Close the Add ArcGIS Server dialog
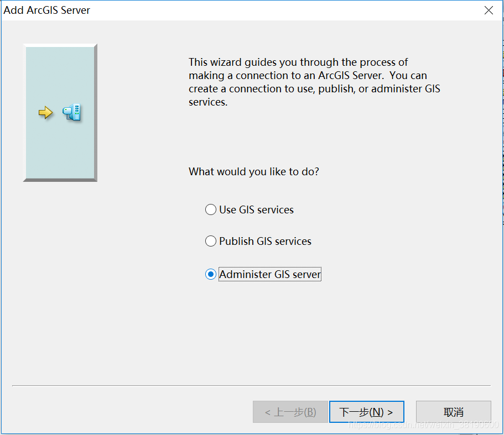 (x=489, y=11)
